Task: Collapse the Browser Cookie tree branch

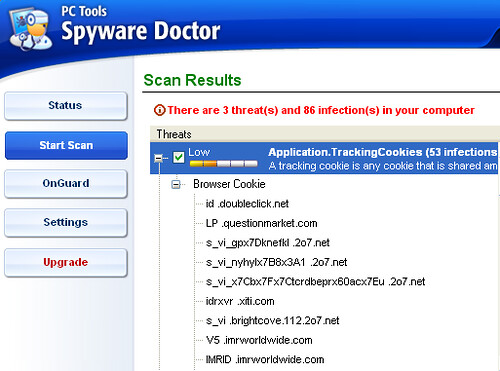Action: [x=176, y=184]
